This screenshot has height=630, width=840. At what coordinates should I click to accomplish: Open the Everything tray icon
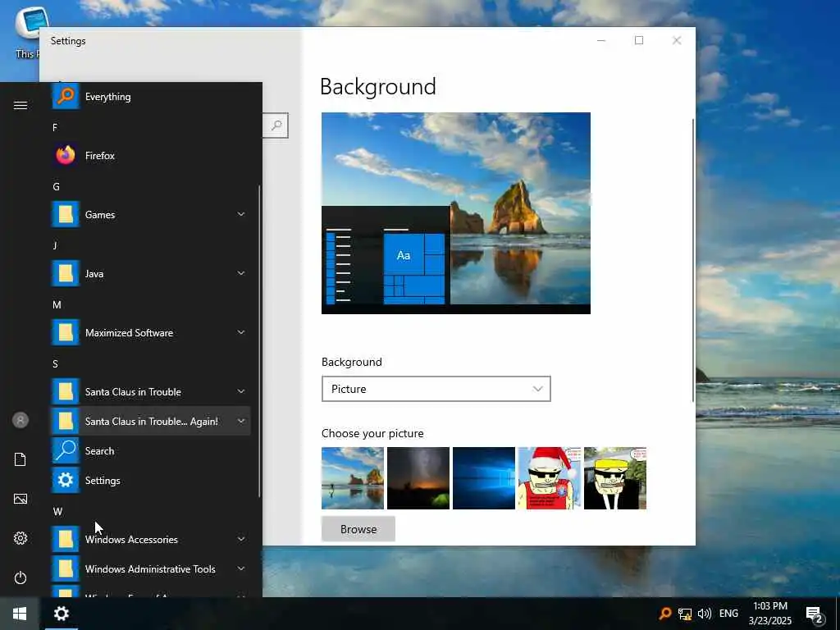pyautogui.click(x=664, y=614)
